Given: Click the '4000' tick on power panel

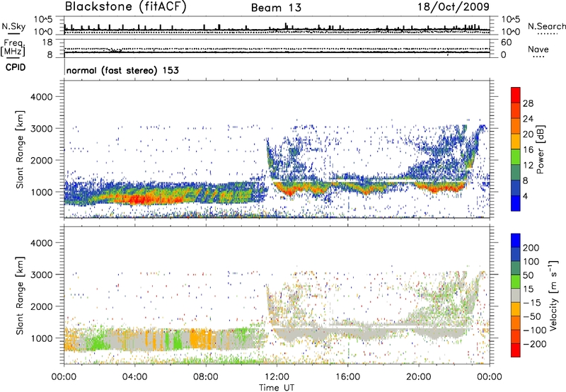Looking at the screenshot, I should click(42, 97).
